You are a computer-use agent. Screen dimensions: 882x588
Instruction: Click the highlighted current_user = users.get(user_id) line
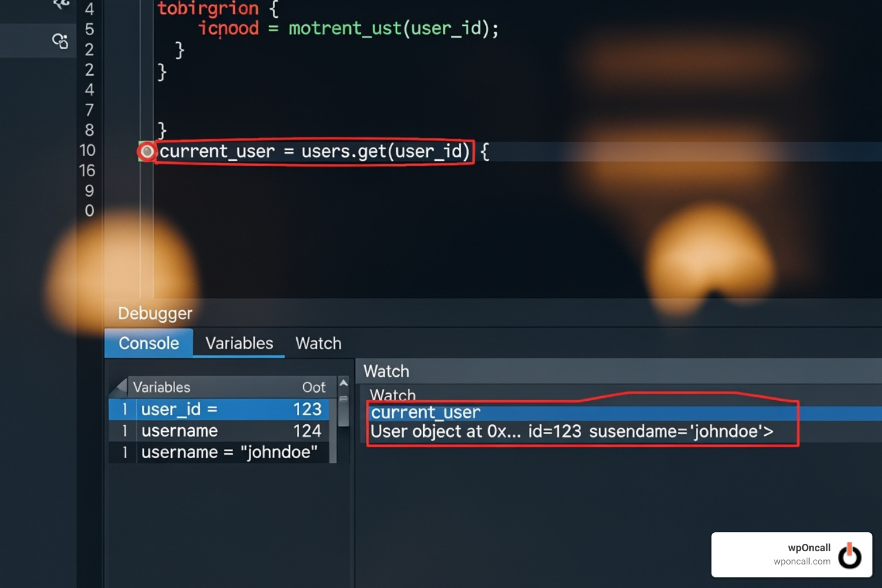point(315,152)
